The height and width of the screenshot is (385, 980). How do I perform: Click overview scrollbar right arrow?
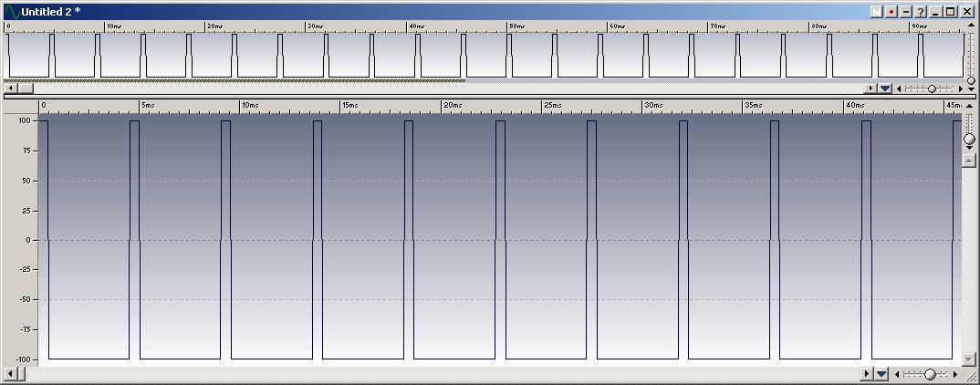870,88
